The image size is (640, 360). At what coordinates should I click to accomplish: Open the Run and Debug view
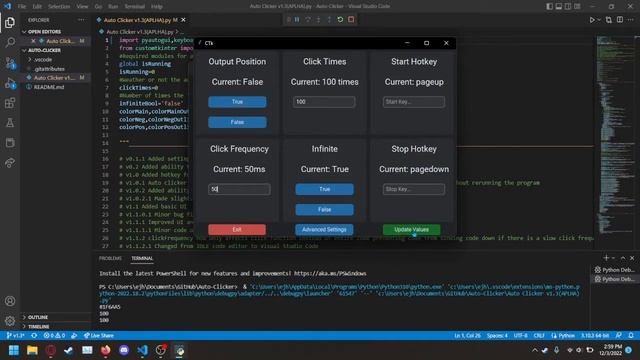coord(10,83)
